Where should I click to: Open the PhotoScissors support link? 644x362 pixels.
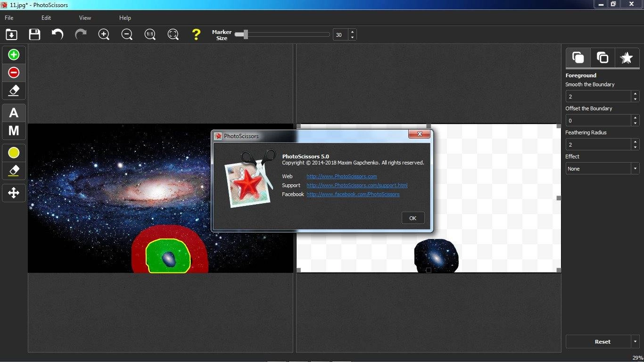[357, 185]
